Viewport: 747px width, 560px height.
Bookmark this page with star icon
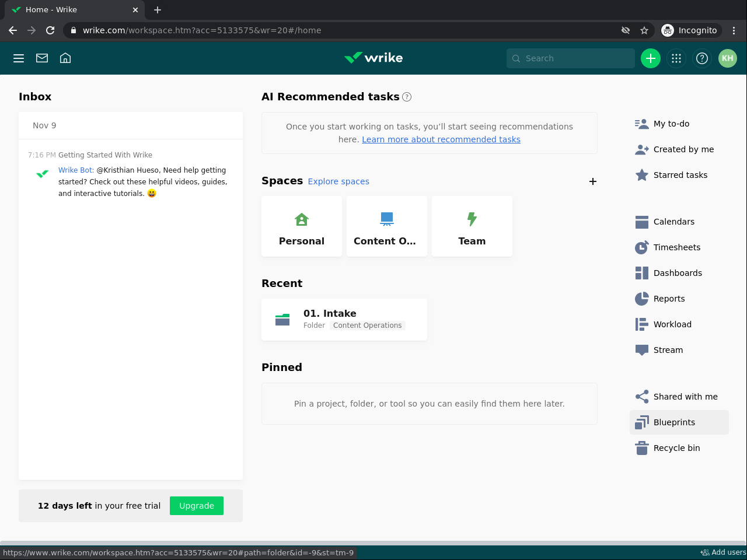(644, 30)
